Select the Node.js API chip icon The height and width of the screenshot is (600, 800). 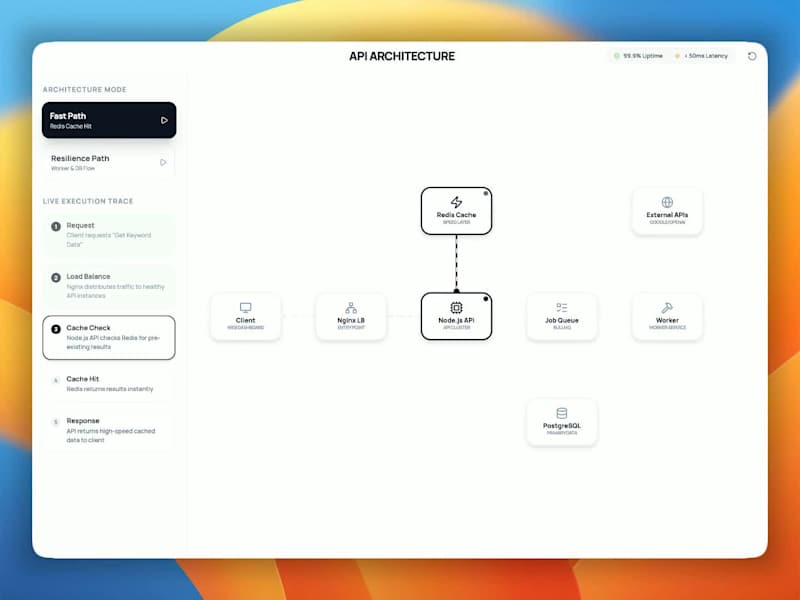tap(456, 308)
